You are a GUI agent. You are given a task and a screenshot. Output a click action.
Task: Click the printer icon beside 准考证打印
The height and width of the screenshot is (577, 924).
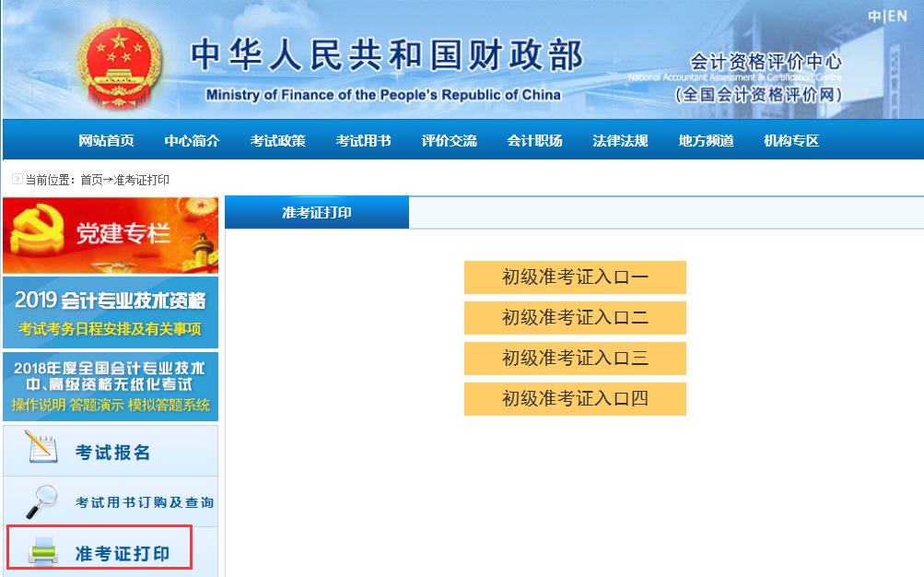(42, 552)
